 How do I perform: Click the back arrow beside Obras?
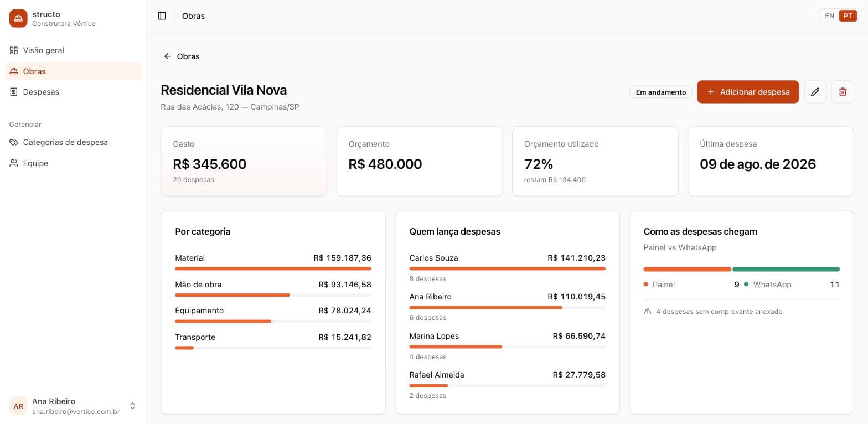pyautogui.click(x=167, y=56)
